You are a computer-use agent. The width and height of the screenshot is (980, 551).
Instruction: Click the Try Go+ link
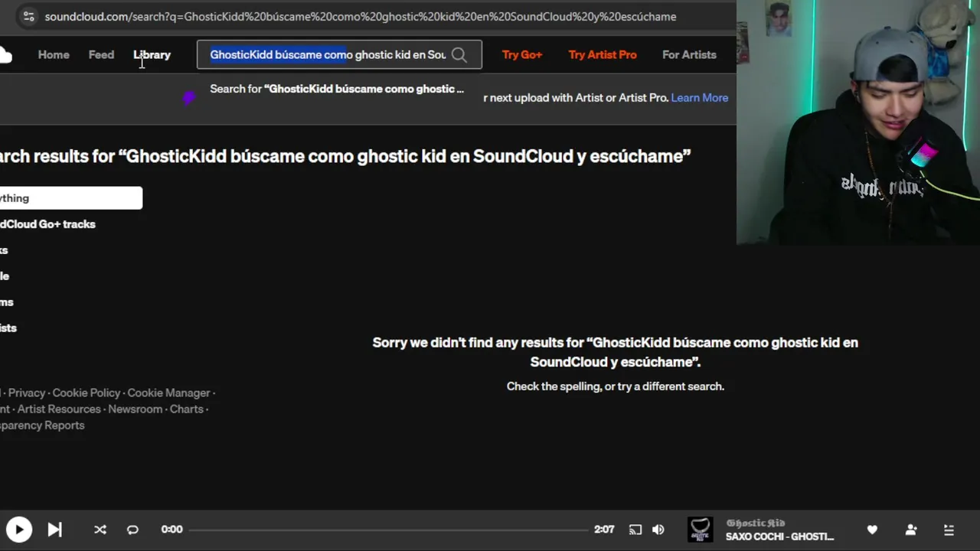pyautogui.click(x=522, y=55)
